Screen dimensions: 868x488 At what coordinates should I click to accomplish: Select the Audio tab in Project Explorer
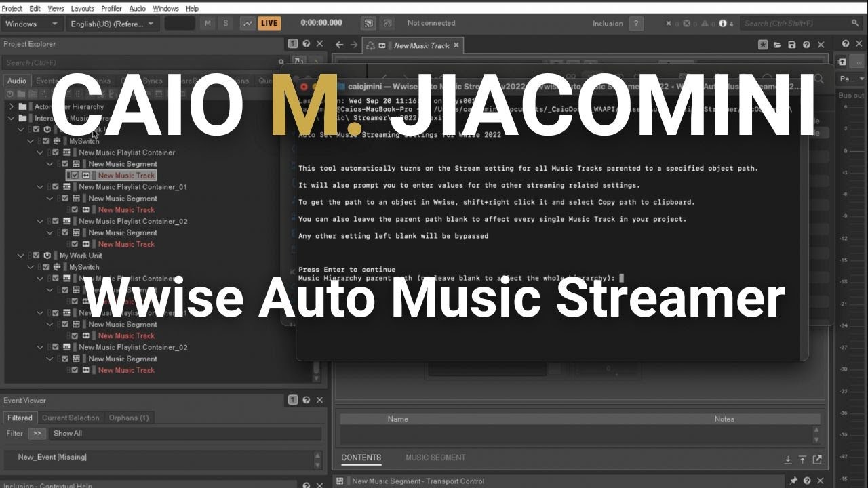point(16,81)
